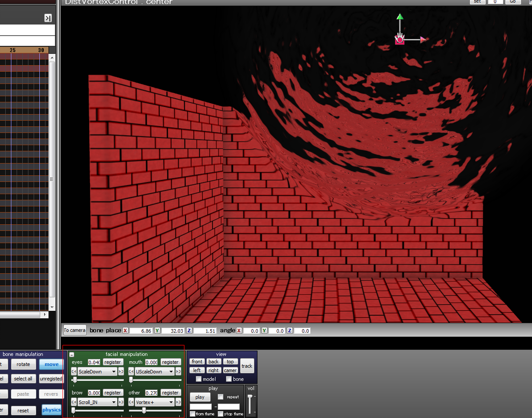
Task: Click the play button
Action: coord(200,397)
